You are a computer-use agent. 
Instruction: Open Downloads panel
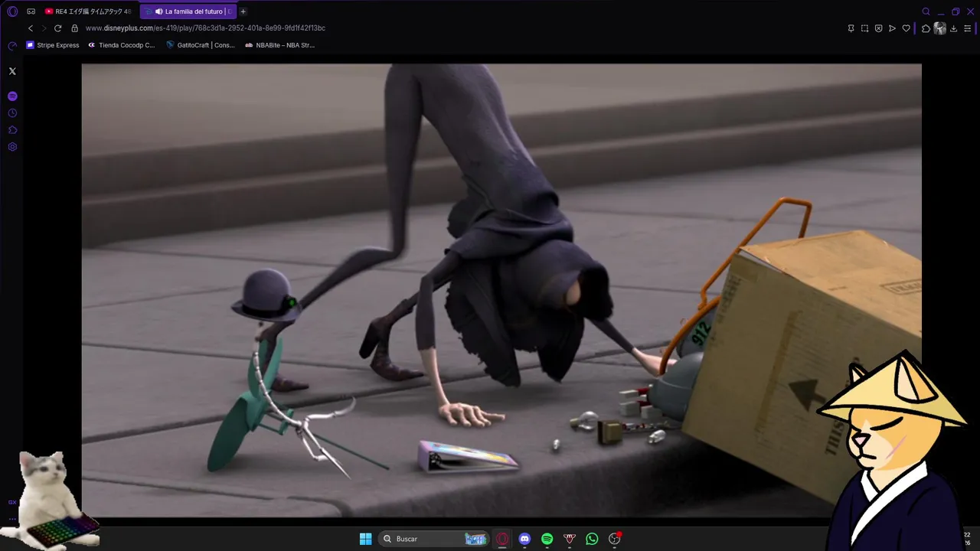click(953, 28)
